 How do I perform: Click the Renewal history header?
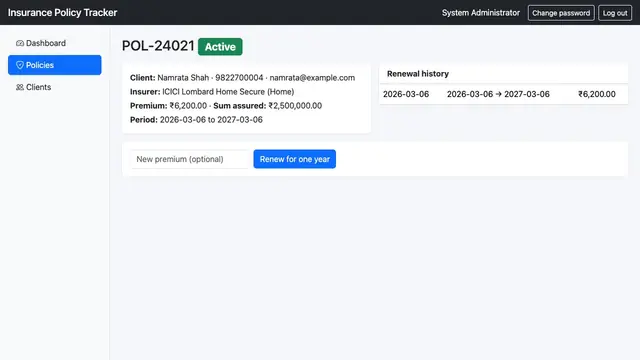(418, 74)
